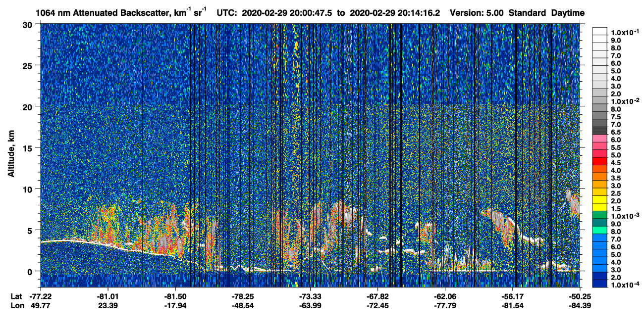Click the colorbar label '2.5'
The image size is (644, 330).
(x=616, y=193)
